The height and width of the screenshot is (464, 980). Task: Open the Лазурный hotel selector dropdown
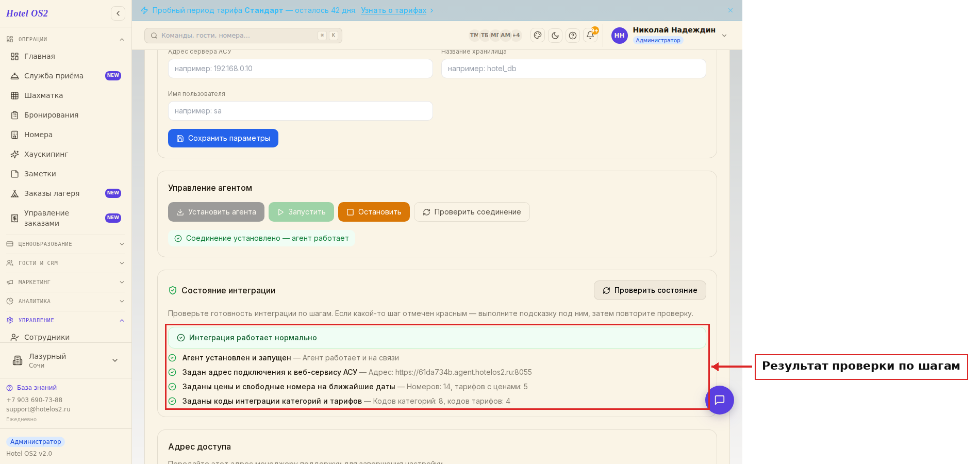65,360
